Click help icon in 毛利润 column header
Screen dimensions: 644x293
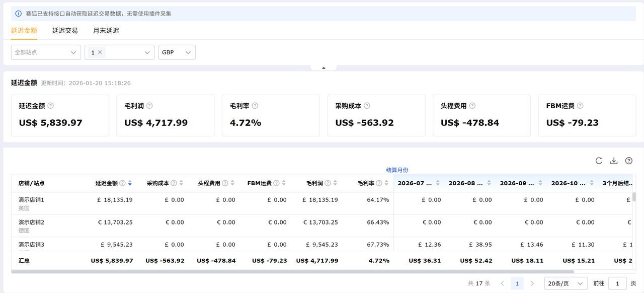tap(328, 183)
